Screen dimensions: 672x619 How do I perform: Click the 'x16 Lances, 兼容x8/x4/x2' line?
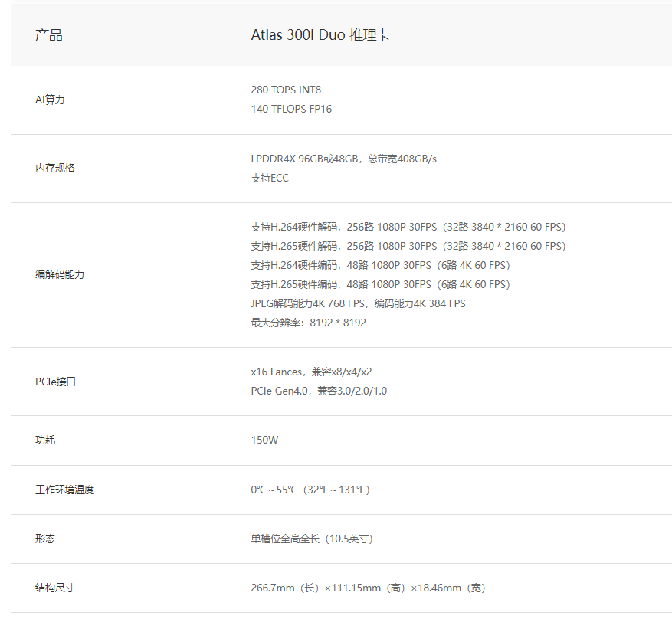click(x=311, y=372)
